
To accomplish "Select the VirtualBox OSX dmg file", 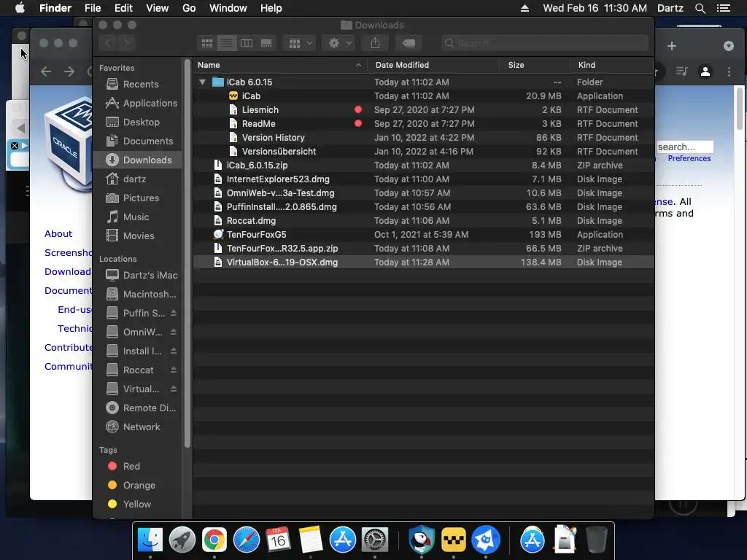I will [423, 262].
